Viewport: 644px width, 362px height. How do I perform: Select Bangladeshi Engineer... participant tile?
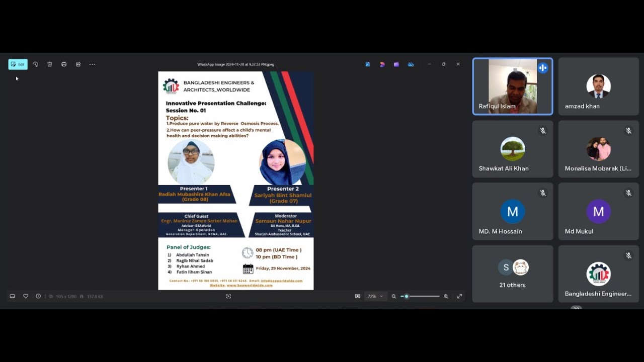pyautogui.click(x=599, y=274)
